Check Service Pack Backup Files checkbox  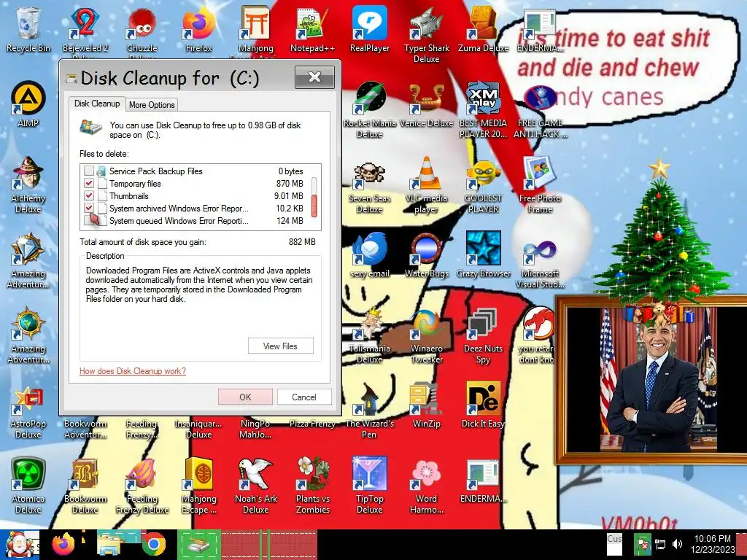88,171
